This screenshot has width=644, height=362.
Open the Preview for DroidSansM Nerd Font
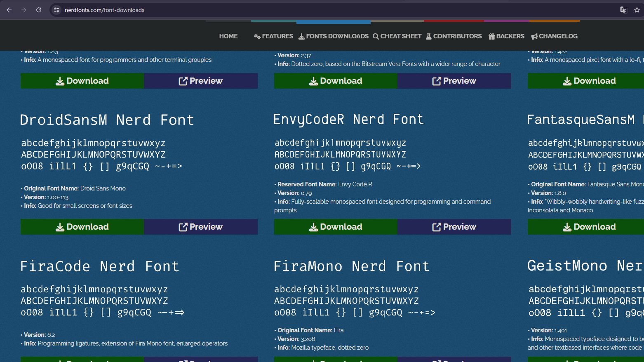point(201,227)
